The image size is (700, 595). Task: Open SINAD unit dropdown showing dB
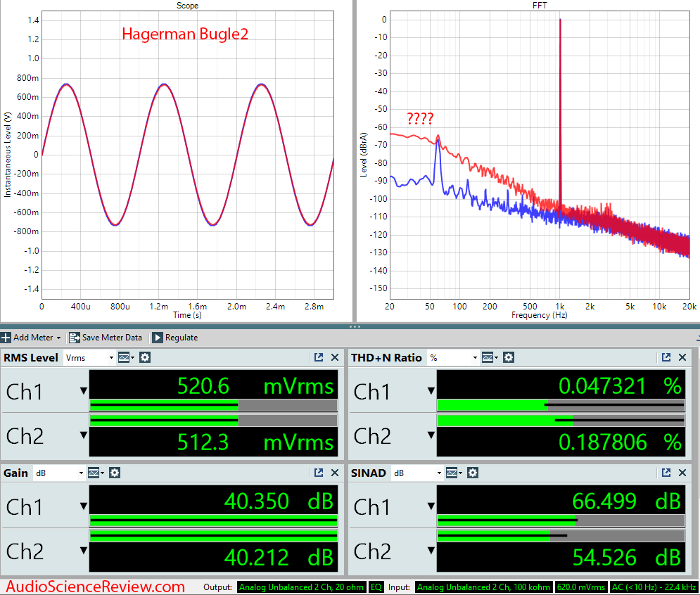(417, 473)
